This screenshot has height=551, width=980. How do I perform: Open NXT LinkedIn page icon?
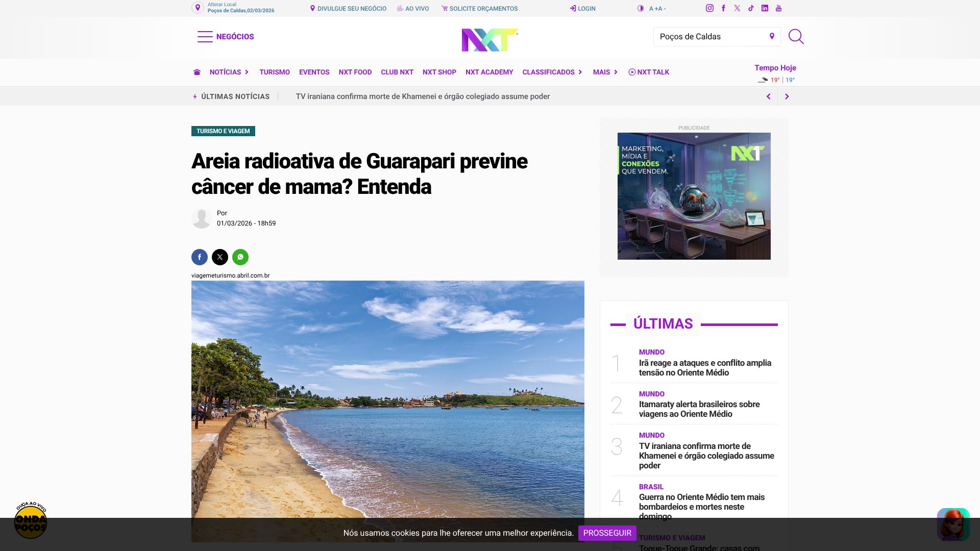765,8
